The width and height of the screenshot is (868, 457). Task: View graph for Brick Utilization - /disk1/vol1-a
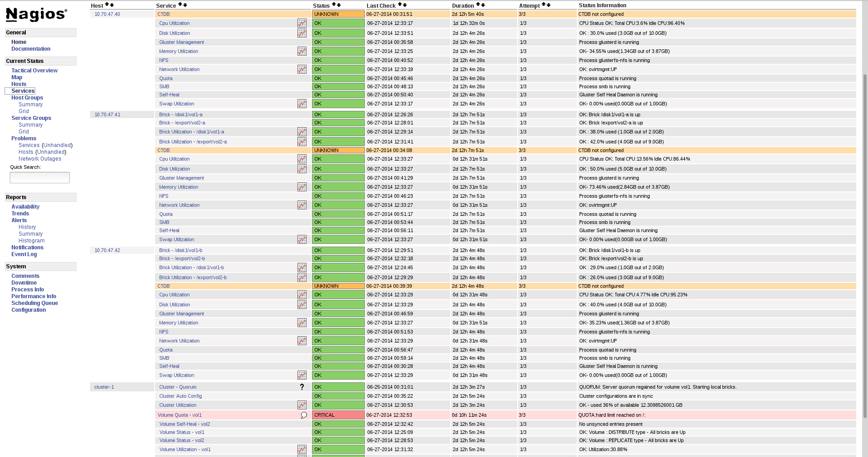tap(302, 132)
